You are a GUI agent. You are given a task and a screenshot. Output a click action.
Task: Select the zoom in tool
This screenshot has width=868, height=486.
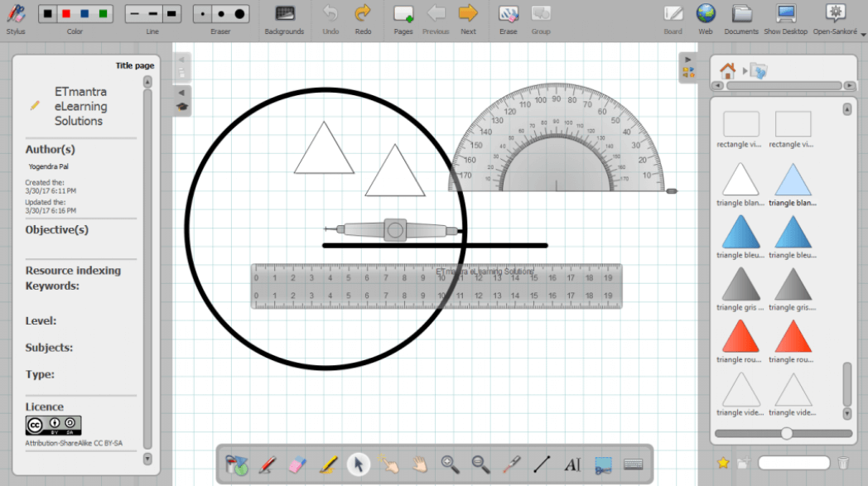[x=450, y=464]
